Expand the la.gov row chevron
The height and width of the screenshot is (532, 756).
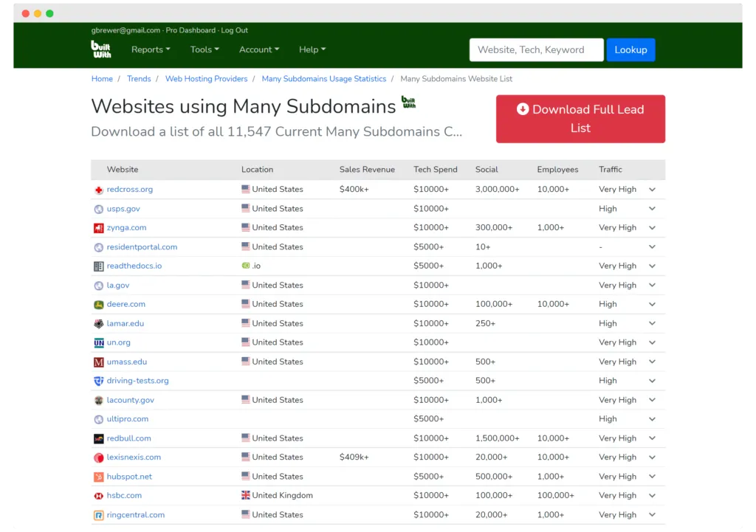[652, 286]
